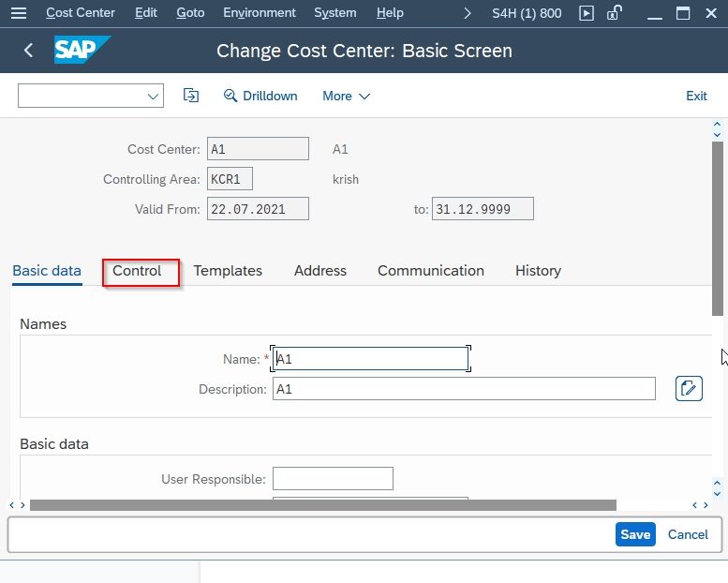Screen dimensions: 728x583
Task: Open the Edit menu
Action: (x=146, y=12)
